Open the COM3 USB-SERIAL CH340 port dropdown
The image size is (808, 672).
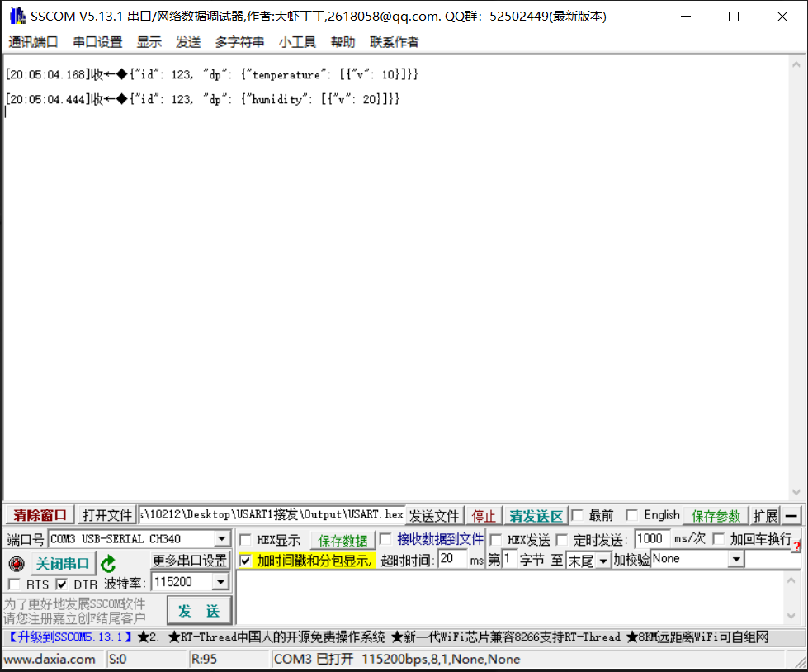[221, 538]
